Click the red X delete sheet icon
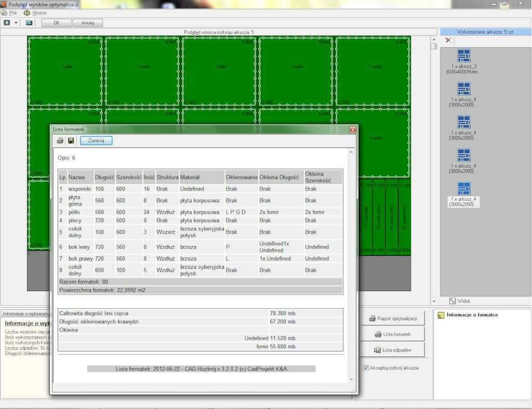Image resolution: width=532 pixels, height=409 pixels. click(x=448, y=40)
